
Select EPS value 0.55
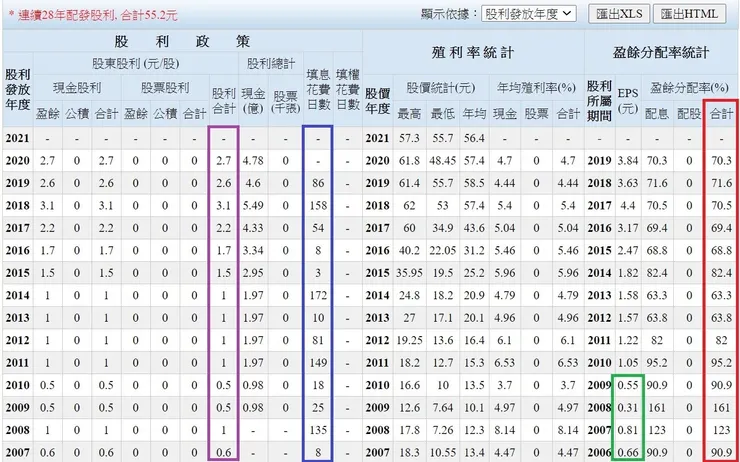click(x=628, y=386)
